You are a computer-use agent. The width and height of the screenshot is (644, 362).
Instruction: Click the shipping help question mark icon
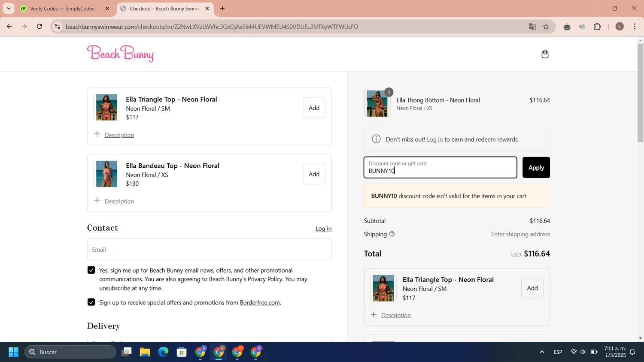392,234
